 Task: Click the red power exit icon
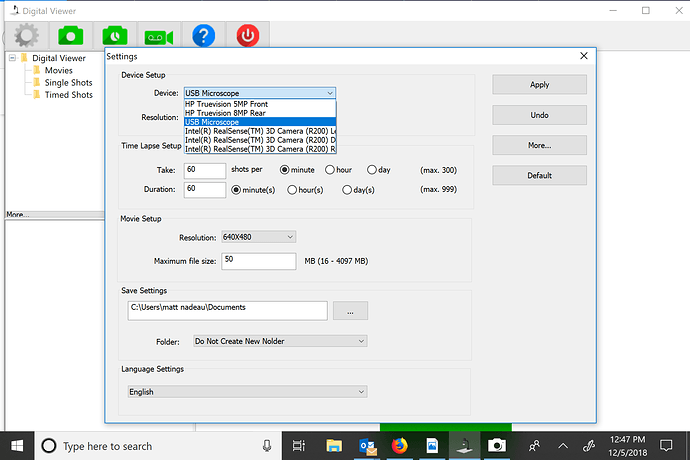pyautogui.click(x=248, y=36)
